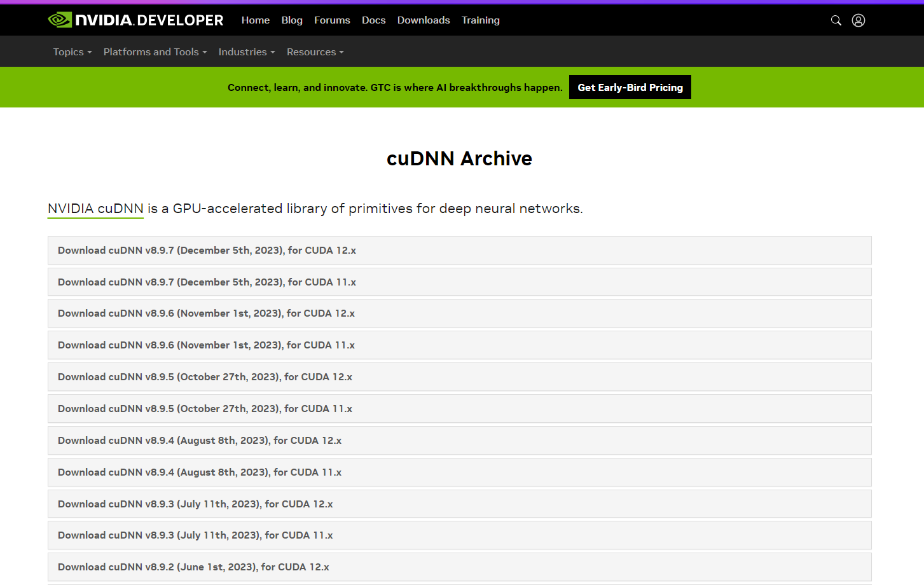Open the search magnifier icon
The image size is (924, 585).
tap(836, 20)
